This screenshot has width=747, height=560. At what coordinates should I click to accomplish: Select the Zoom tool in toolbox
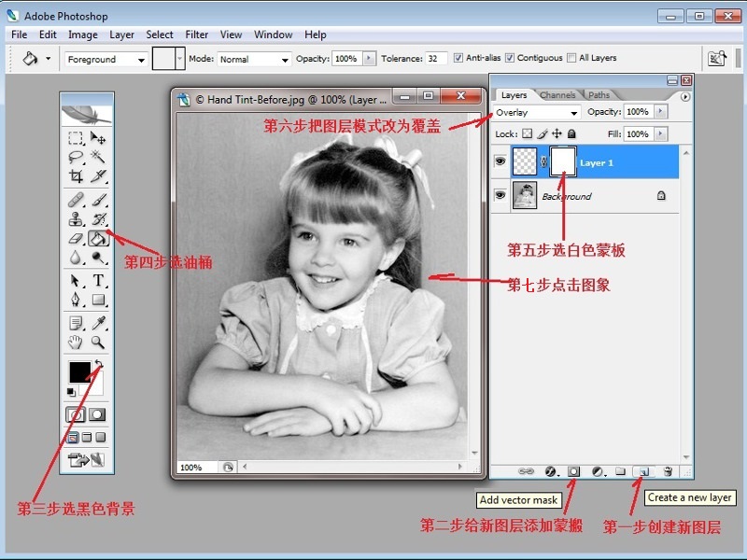(98, 343)
